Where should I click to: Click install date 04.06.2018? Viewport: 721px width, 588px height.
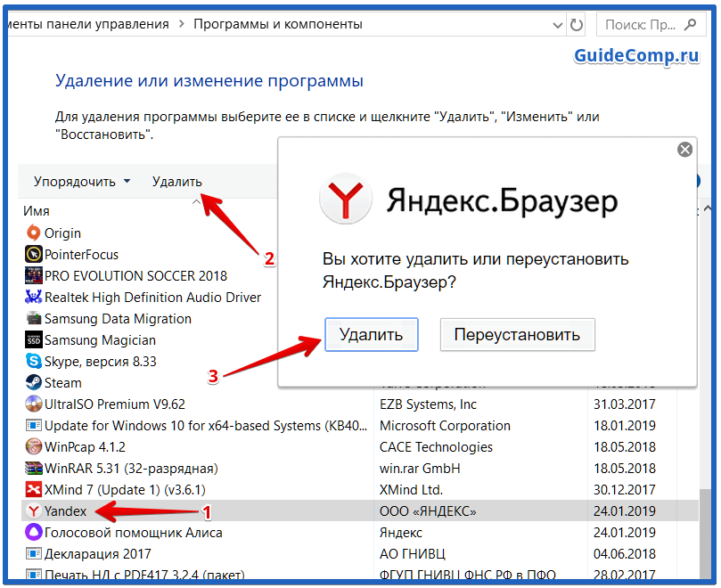tap(625, 553)
